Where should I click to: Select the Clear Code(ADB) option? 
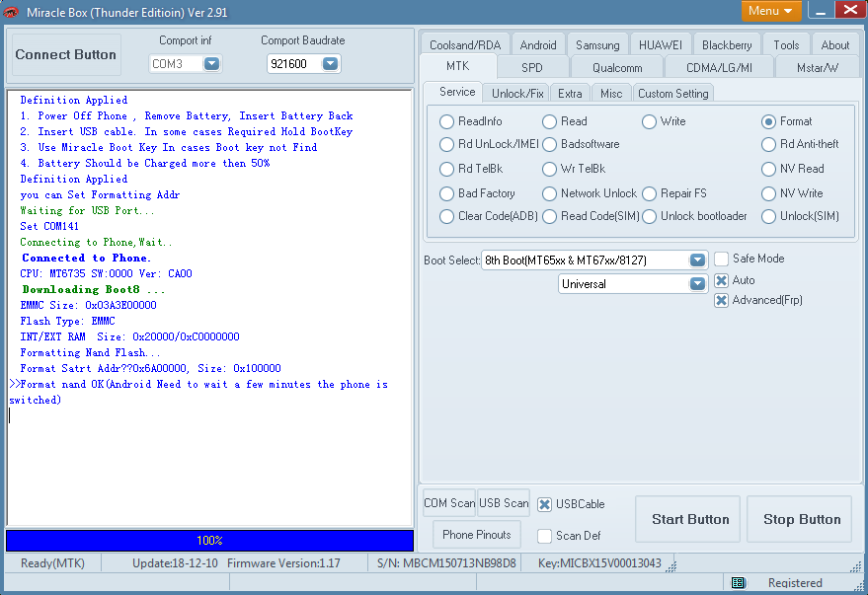[x=446, y=217]
